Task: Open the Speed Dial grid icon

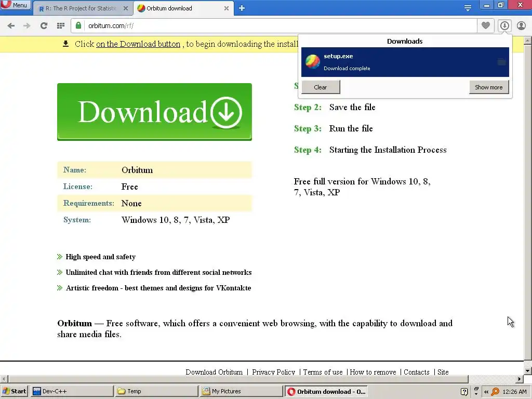Action: 61,26
